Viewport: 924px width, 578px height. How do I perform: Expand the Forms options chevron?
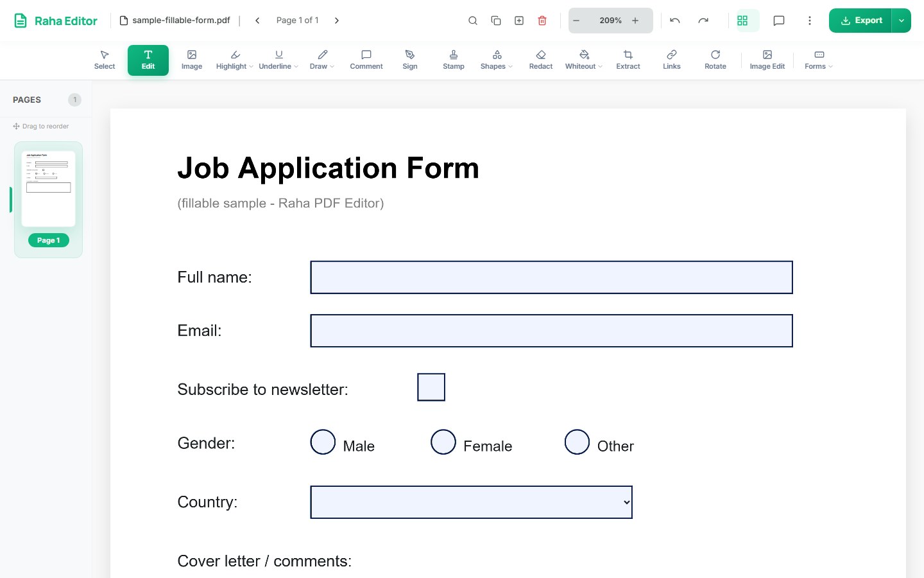(x=830, y=67)
